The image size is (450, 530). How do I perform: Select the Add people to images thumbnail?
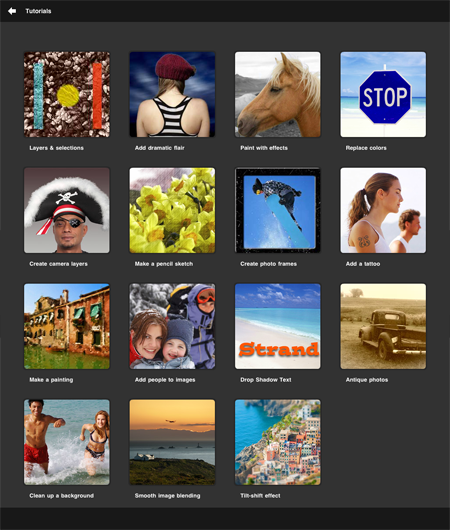pyautogui.click(x=172, y=326)
